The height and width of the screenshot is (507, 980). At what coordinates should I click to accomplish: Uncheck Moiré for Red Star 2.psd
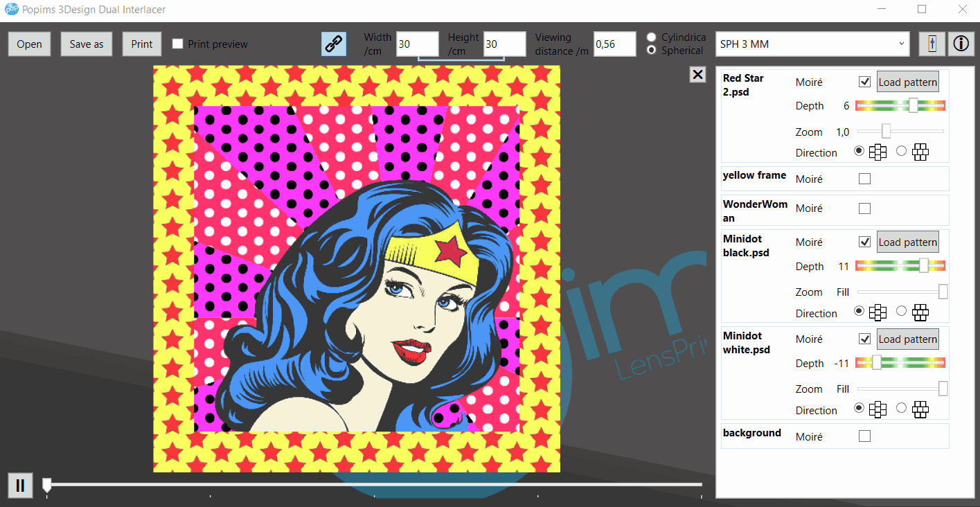[x=864, y=82]
